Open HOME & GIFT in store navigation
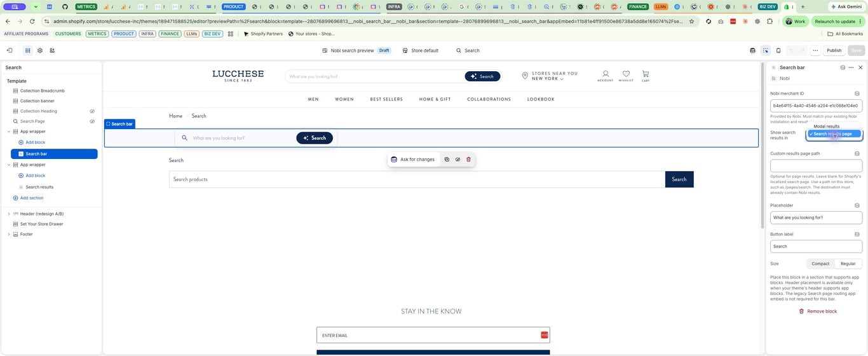This screenshot has height=356, width=868. coord(435,99)
